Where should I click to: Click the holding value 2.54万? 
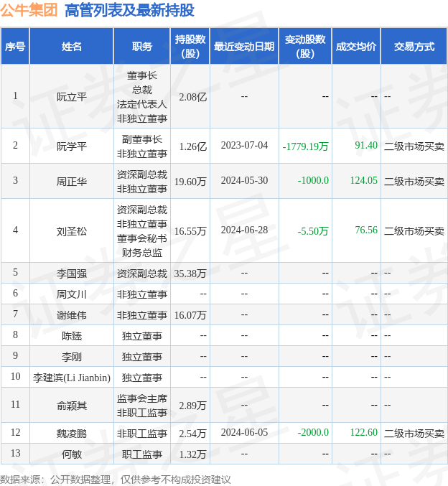click(x=192, y=434)
